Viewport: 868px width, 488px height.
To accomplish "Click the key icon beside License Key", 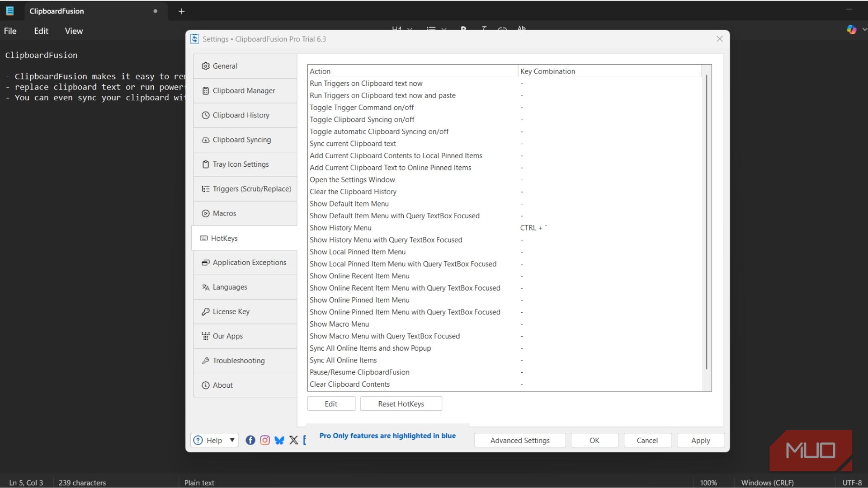I will pos(206,312).
